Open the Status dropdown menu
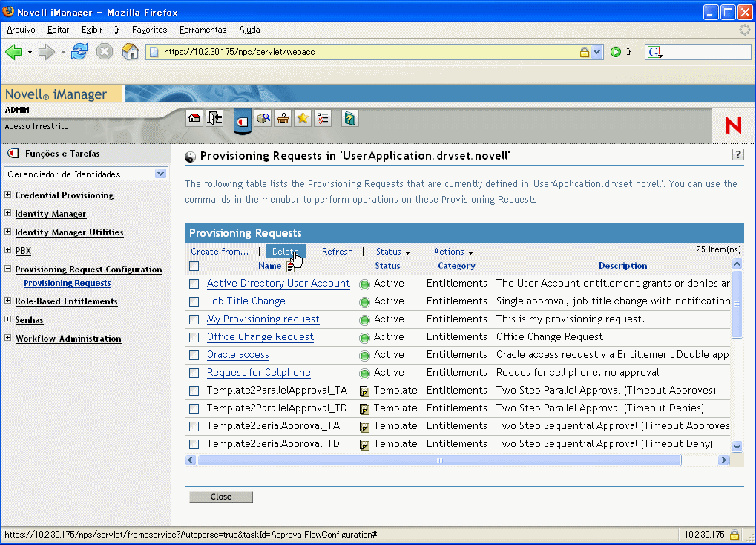The width and height of the screenshot is (756, 545). [x=393, y=252]
